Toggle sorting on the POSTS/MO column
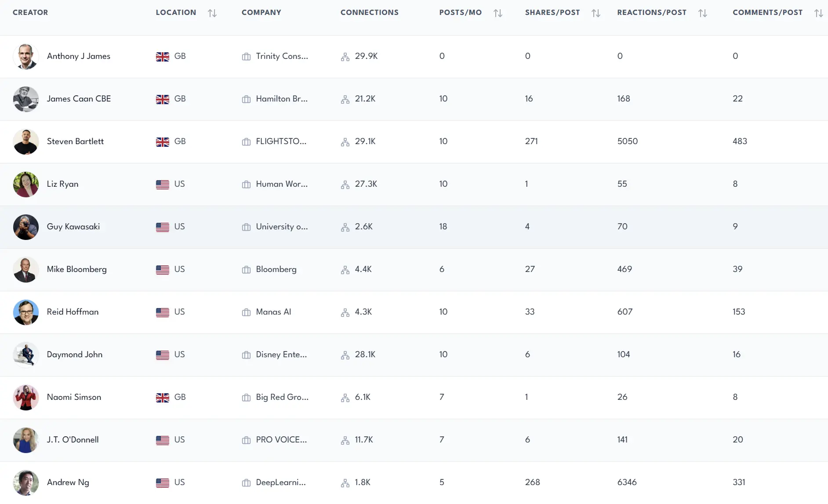 (498, 13)
